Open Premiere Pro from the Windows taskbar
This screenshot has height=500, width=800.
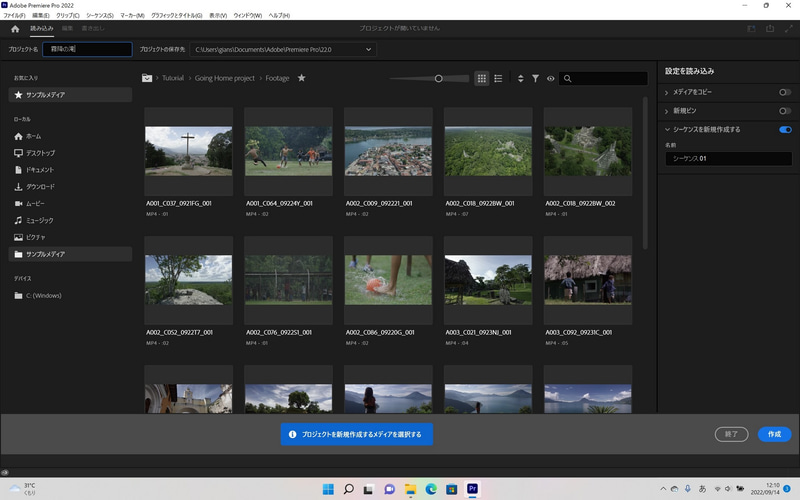click(x=473, y=489)
